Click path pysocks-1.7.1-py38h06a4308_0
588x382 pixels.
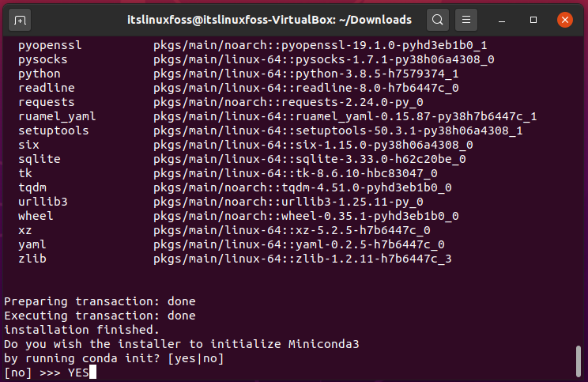[395, 59]
